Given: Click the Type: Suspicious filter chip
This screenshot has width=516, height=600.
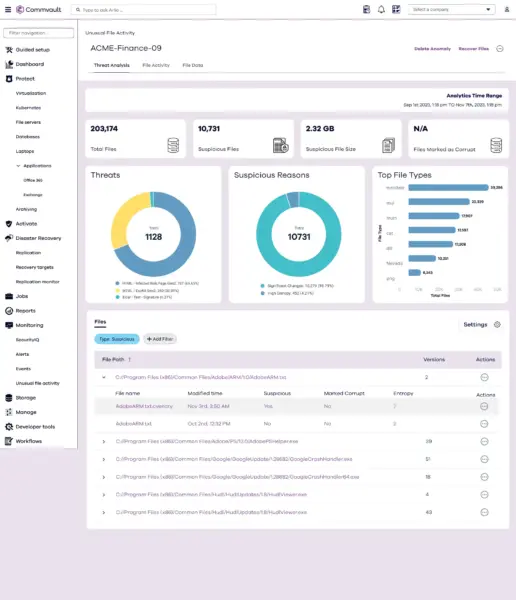Looking at the screenshot, I should click(x=117, y=339).
